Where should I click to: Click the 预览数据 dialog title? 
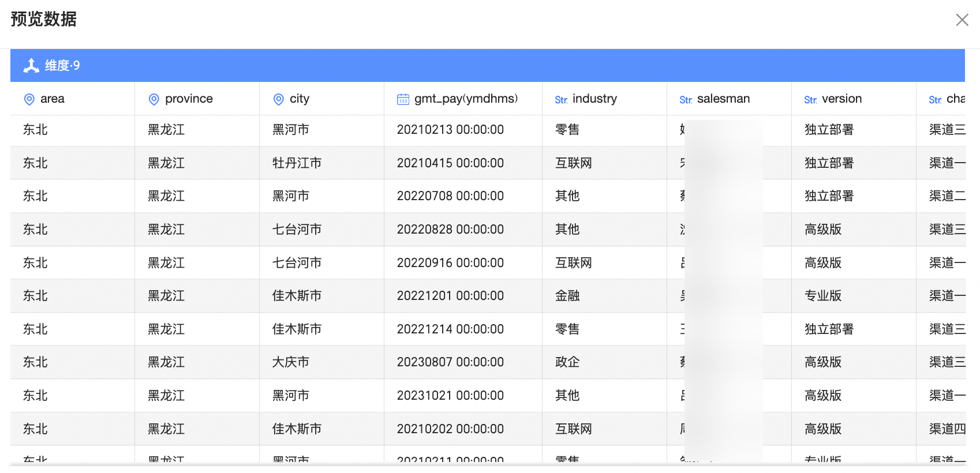(44, 19)
